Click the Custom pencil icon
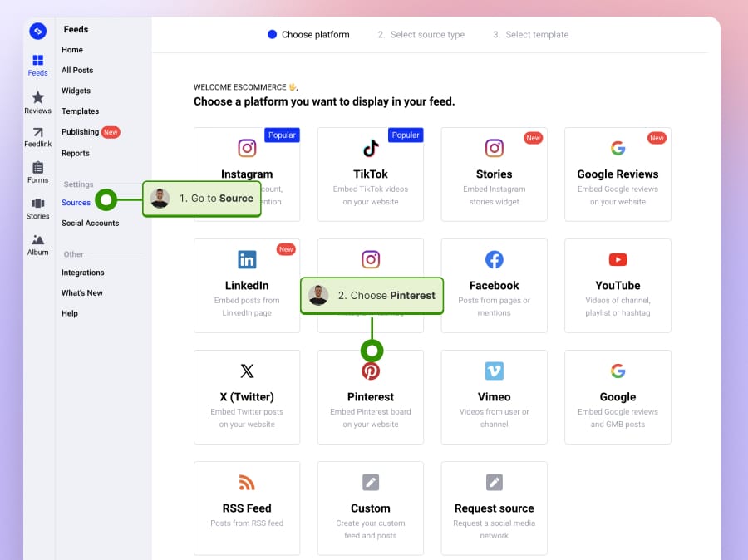 (371, 482)
